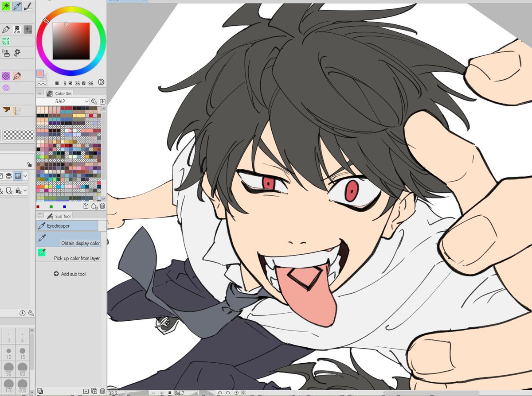Viewport: 532px width, 396px height.
Task: Open the SAI2 color set dropdown
Action: tap(63, 101)
